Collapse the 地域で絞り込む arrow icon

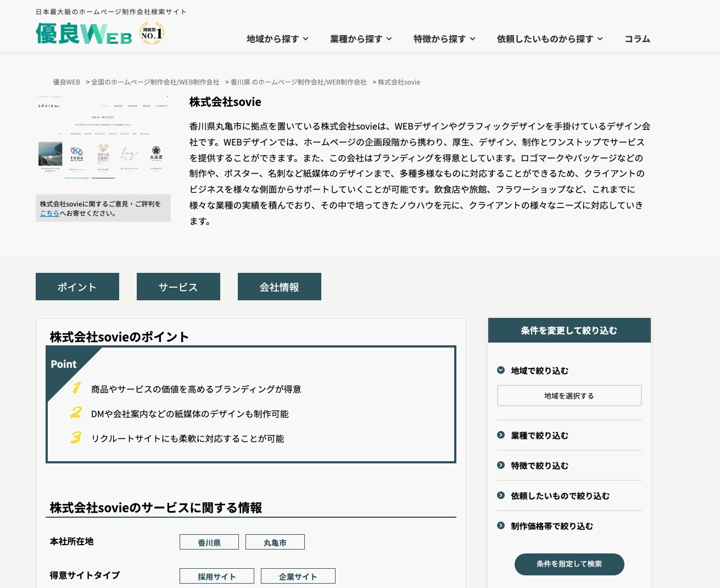[x=501, y=370]
